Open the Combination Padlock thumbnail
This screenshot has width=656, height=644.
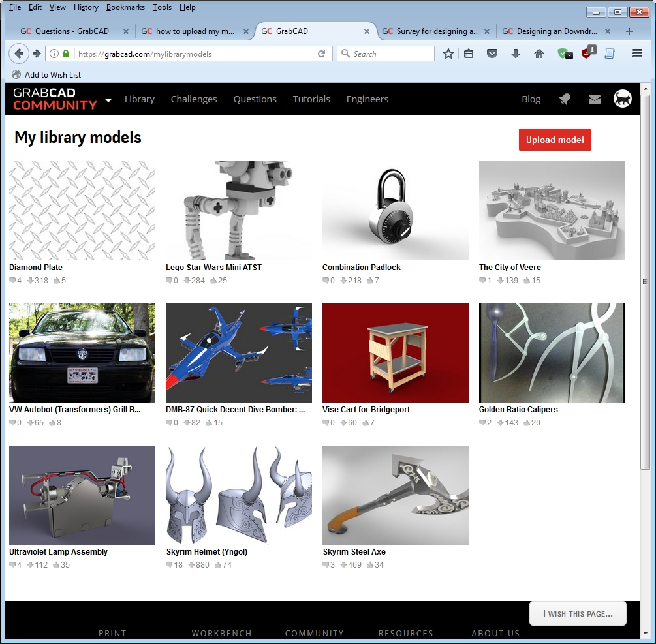[396, 211]
